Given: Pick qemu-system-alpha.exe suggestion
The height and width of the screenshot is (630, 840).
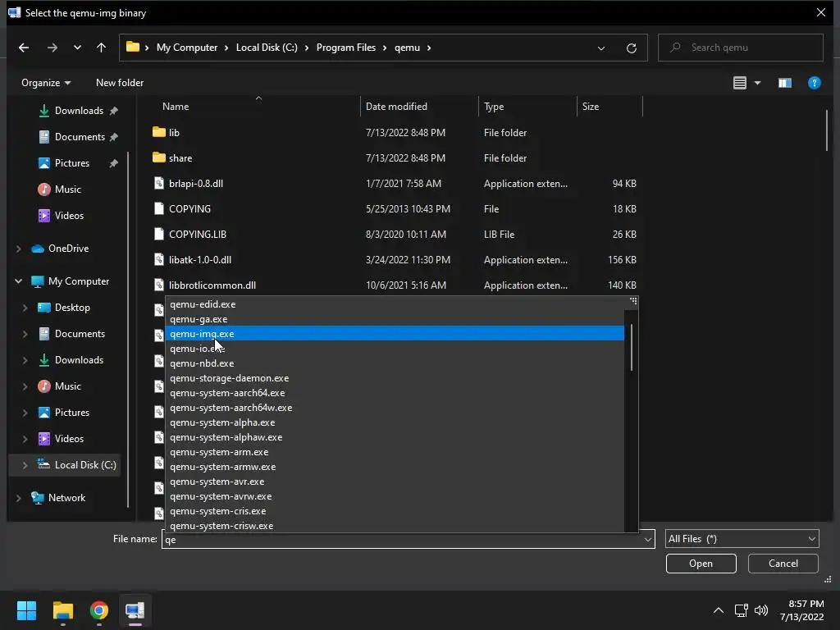Looking at the screenshot, I should pyautogui.click(x=395, y=422).
